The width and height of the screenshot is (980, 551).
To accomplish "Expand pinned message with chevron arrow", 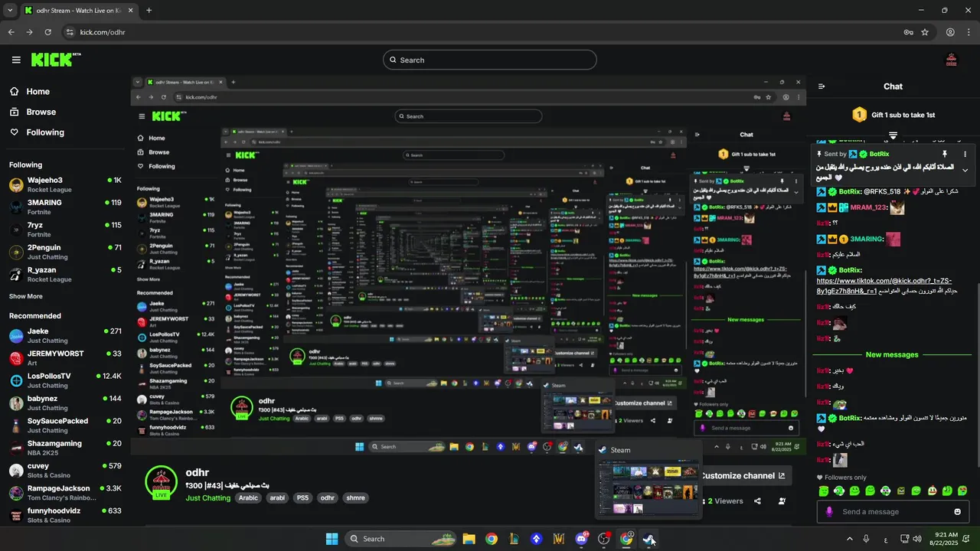I will point(965,170).
